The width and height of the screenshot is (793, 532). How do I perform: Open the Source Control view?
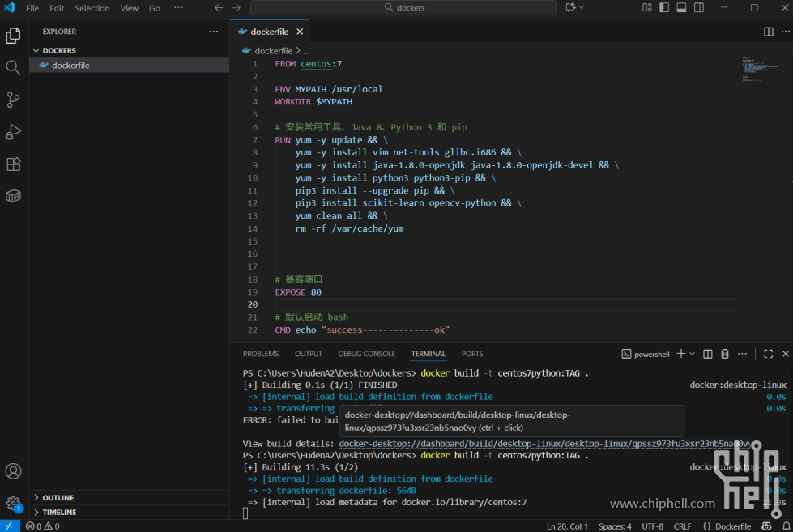pyautogui.click(x=13, y=100)
